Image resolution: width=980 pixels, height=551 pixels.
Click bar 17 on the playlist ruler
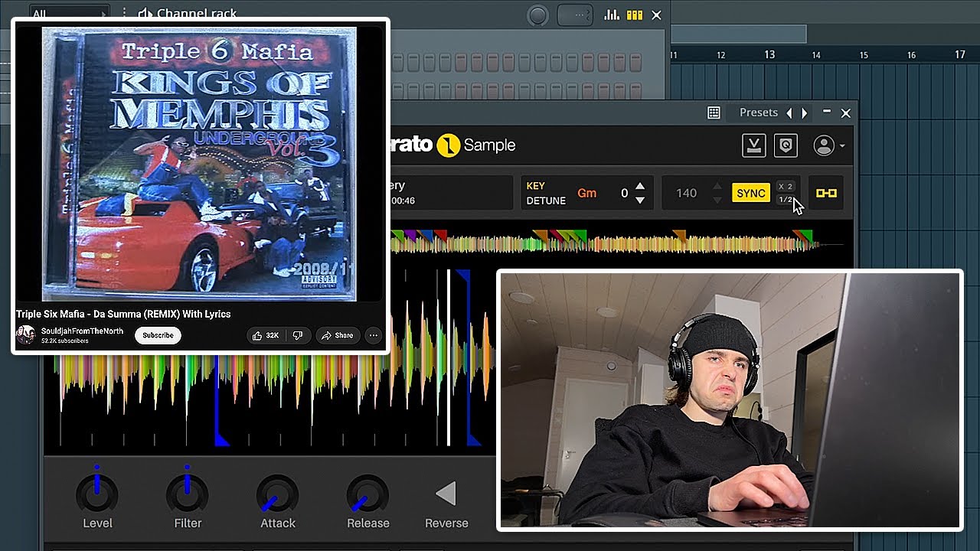coord(960,54)
